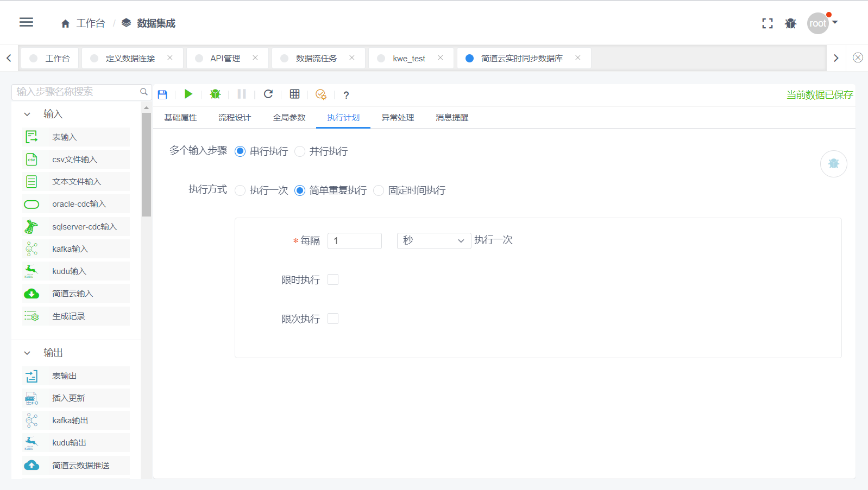868x490 pixels.
Task: Enable the 限时执行 checkbox
Action: point(333,279)
